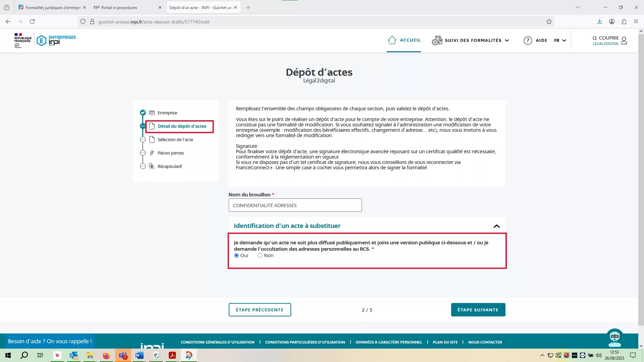Collapse the Identification d'un acte section
644x362 pixels.
(496, 226)
